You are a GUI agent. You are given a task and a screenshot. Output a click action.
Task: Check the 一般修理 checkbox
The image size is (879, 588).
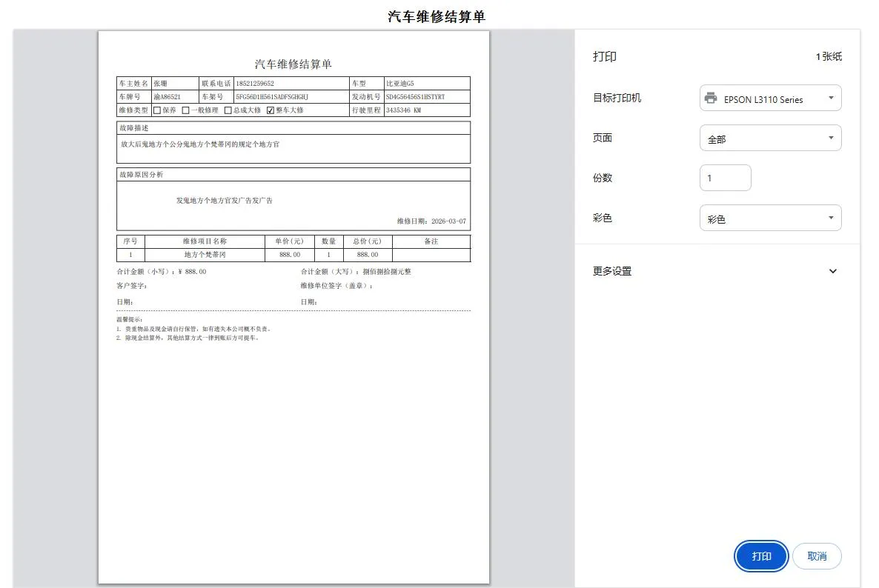click(185, 110)
